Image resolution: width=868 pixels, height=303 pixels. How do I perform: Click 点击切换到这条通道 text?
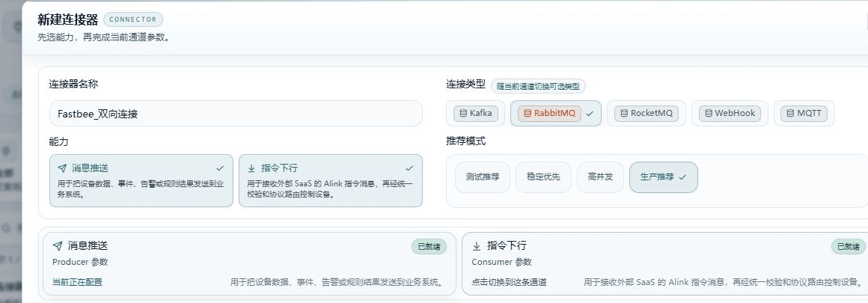coord(509,282)
